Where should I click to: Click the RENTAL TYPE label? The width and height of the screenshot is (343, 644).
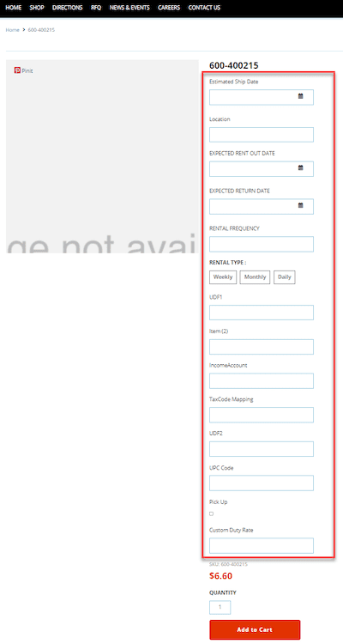[x=228, y=263]
